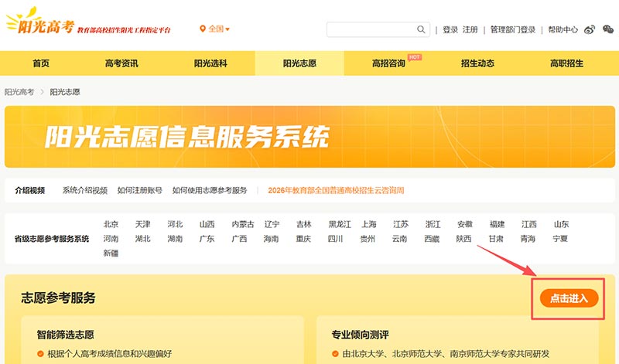619x364 pixels.
Task: Select the 湖北 province link
Action: (143, 239)
